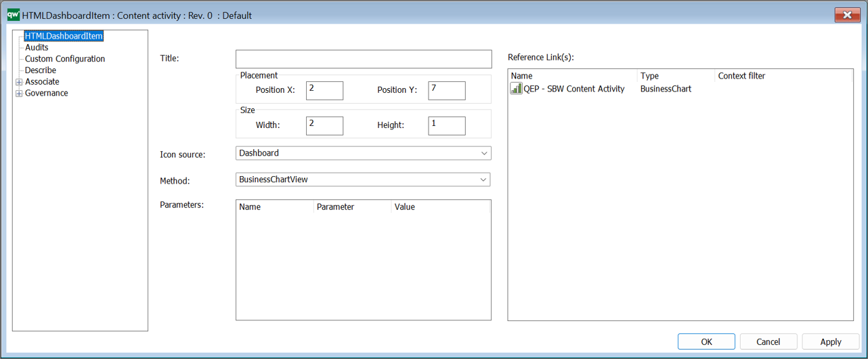This screenshot has height=359, width=868.
Task: Focus the Position Y field
Action: (x=447, y=90)
